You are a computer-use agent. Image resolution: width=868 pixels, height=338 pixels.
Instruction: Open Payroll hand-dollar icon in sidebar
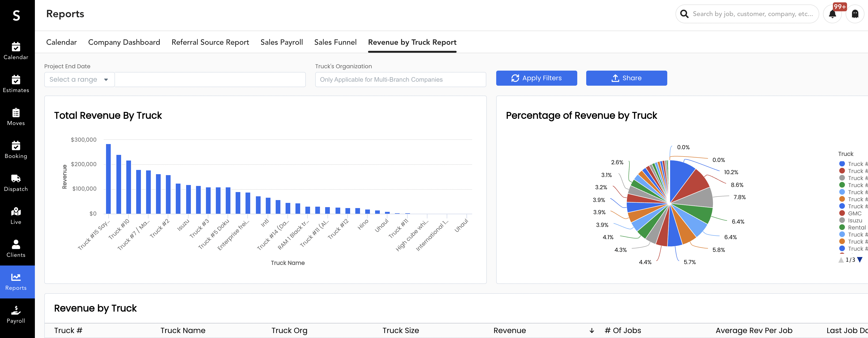pos(16,310)
